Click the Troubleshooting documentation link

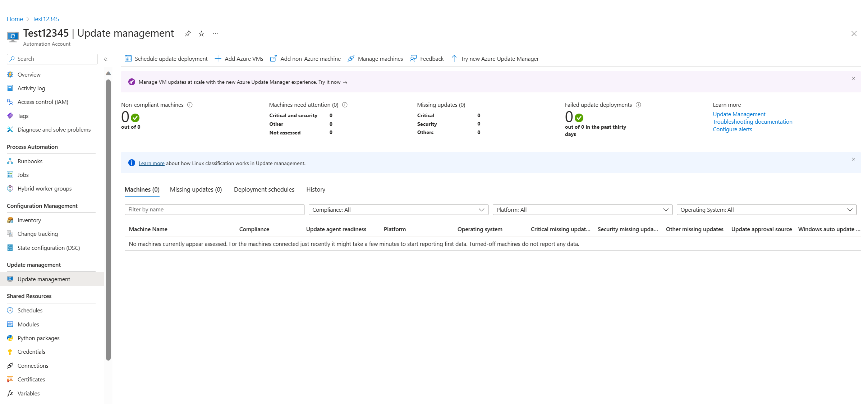click(x=753, y=122)
